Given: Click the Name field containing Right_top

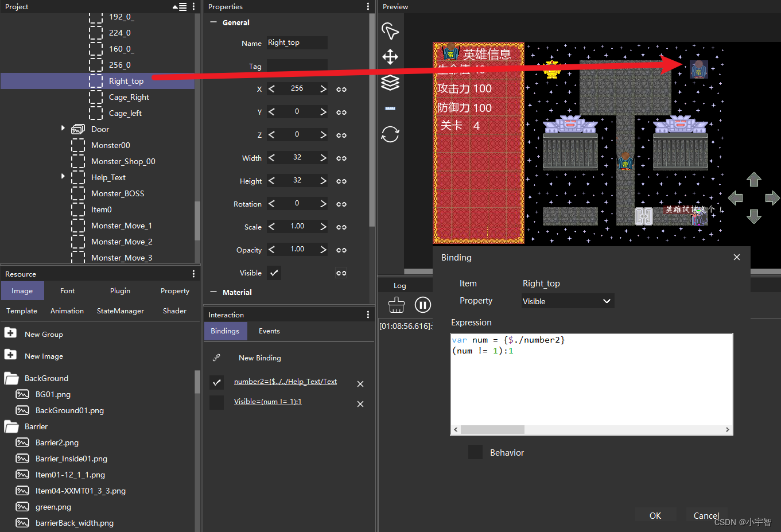Looking at the screenshot, I should coord(297,42).
